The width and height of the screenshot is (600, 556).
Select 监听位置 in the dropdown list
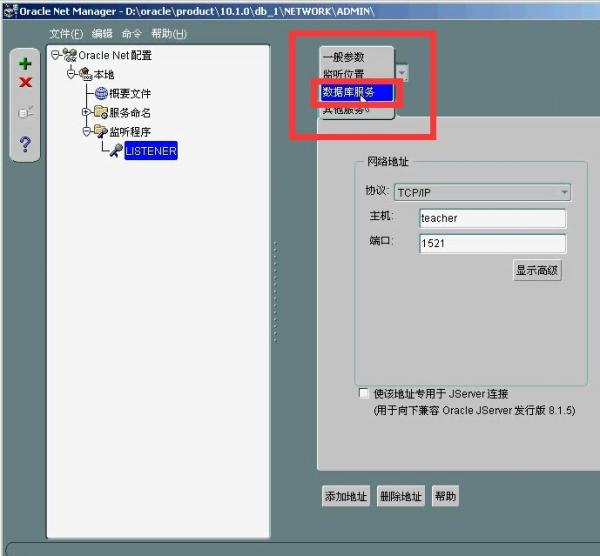[x=356, y=73]
